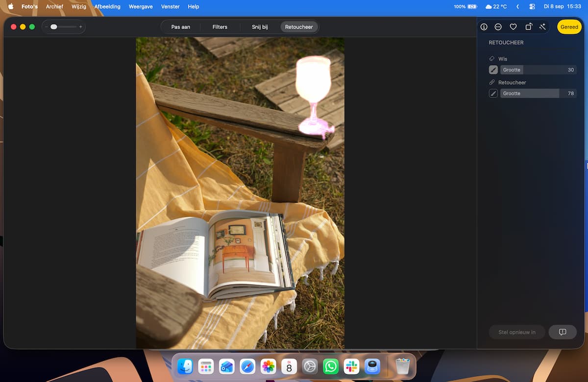
Task: Open WhatsApp from the Dock
Action: pos(331,366)
